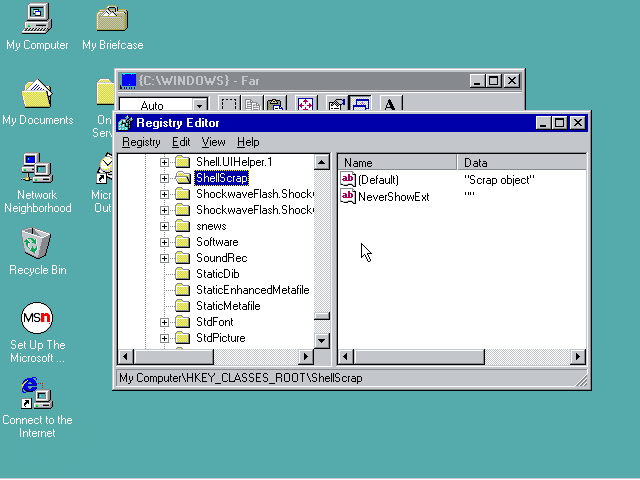Click the tree pane scroll down arrow
The height and width of the screenshot is (480, 640).
(x=322, y=340)
